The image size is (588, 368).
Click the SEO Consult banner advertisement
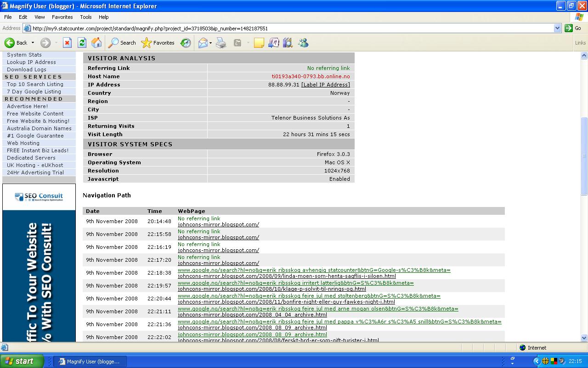[39, 263]
